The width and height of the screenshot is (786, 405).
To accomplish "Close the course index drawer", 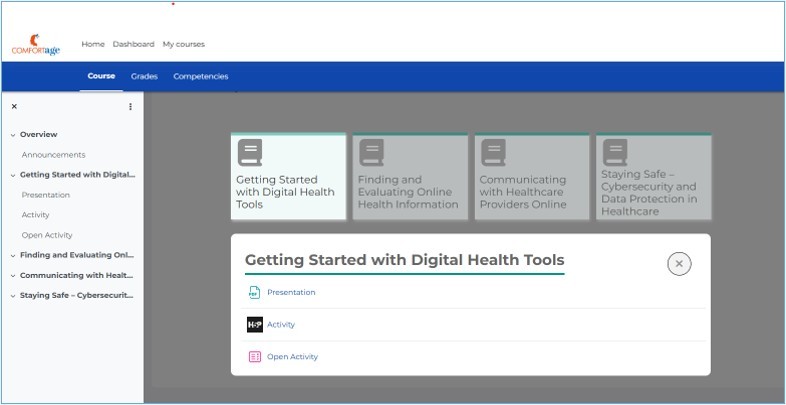I will pos(14,106).
